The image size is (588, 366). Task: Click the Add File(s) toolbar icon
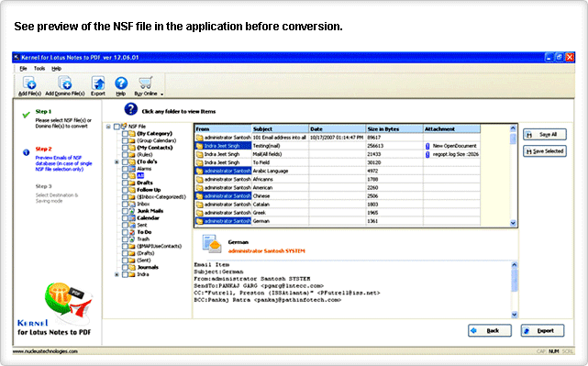pos(28,83)
